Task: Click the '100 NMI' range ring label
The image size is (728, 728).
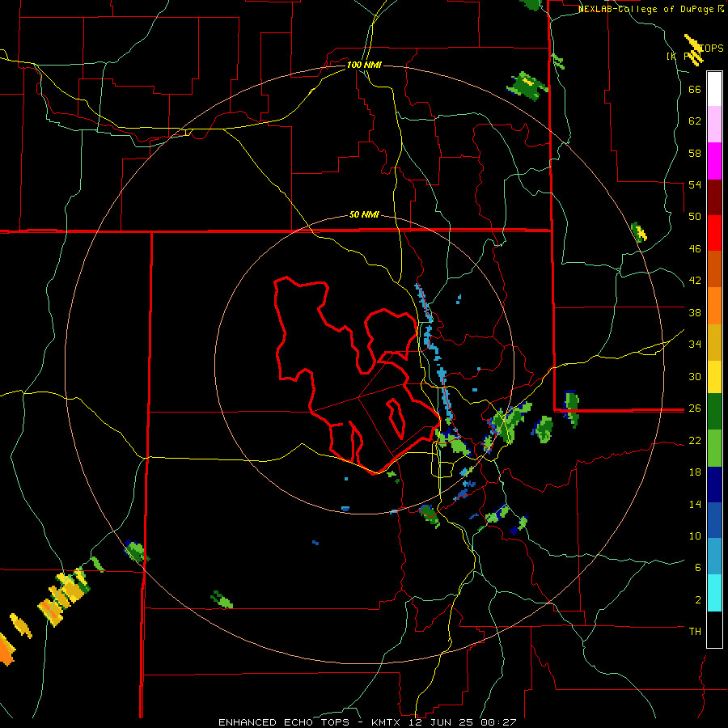Action: [x=364, y=65]
